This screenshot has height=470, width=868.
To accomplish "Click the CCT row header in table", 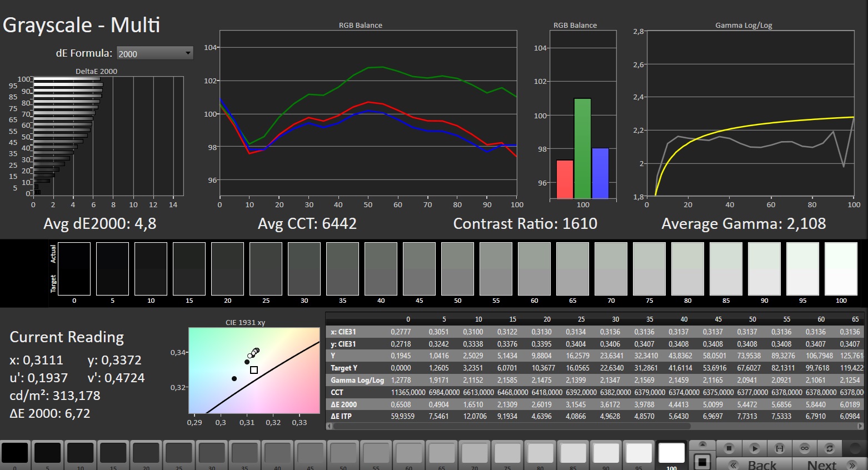I will coord(337,392).
